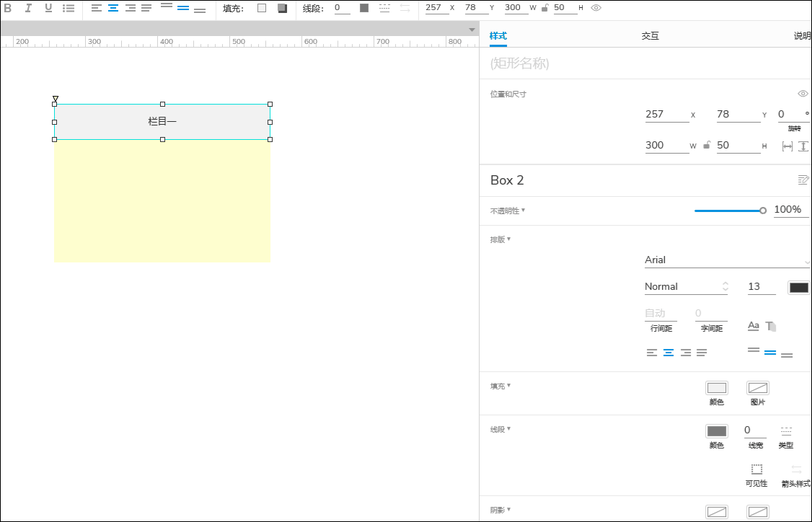Image resolution: width=812 pixels, height=522 pixels.
Task: Open panel fill 颜色 swatch
Action: (x=717, y=388)
